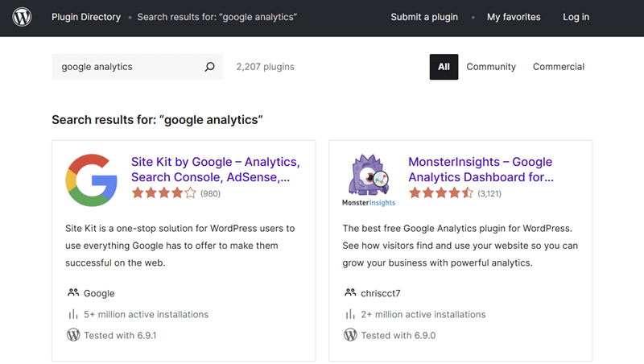644x364 pixels.
Task: Click Site Kit star rating
Action: [164, 193]
